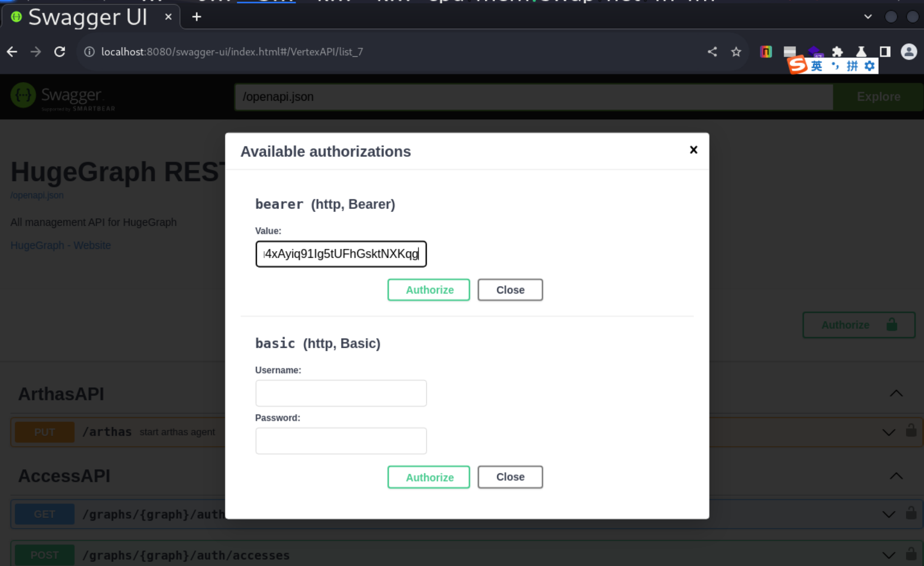Click the Password input field
Image resolution: width=924 pixels, height=566 pixels.
pyautogui.click(x=341, y=440)
